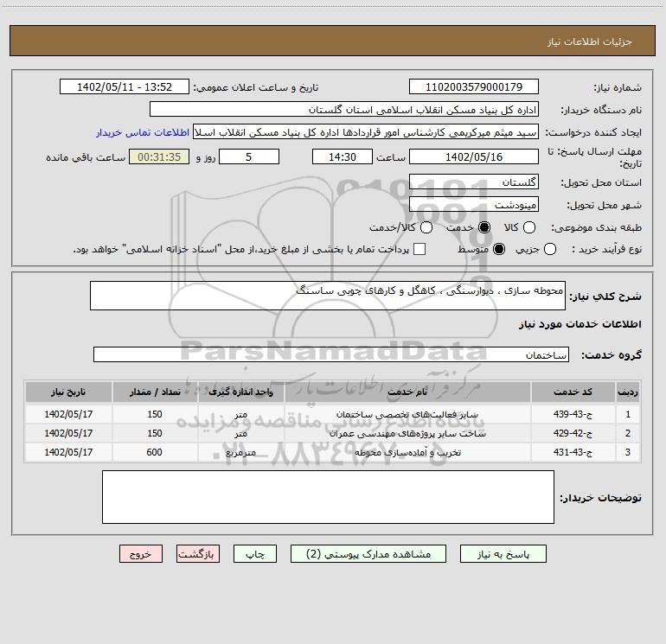Click the need number field 1102003579000179

(x=474, y=86)
